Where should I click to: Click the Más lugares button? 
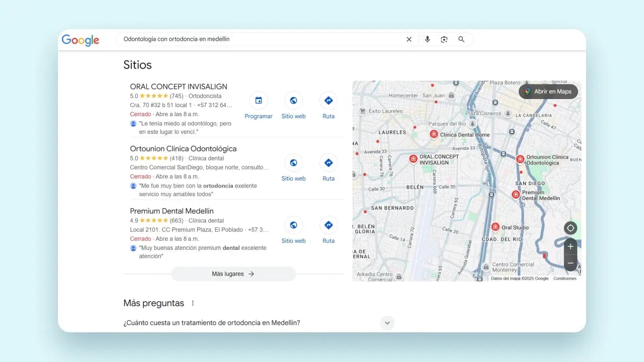coord(233,274)
